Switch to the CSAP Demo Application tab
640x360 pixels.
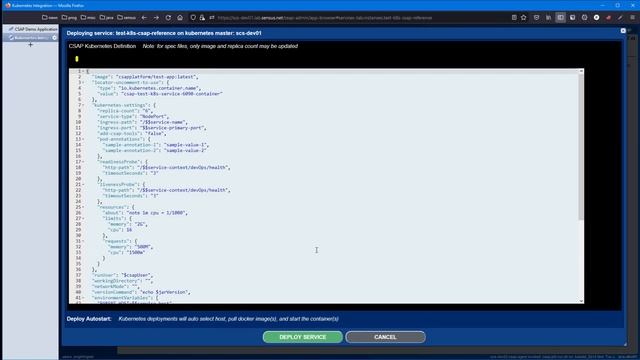[32, 29]
